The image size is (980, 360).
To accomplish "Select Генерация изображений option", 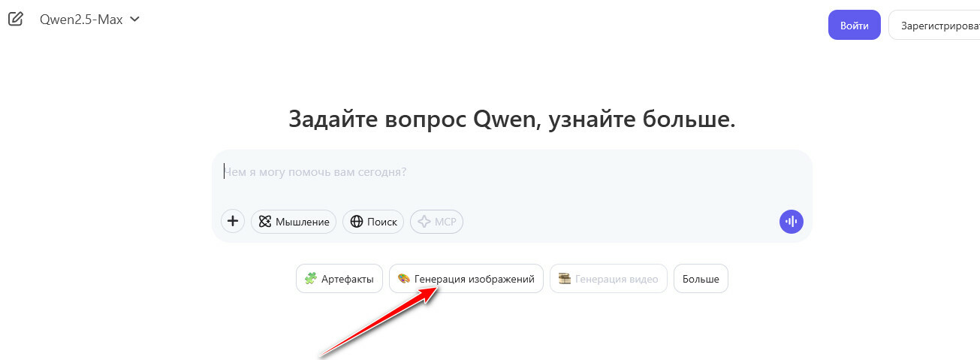I will 466,279.
